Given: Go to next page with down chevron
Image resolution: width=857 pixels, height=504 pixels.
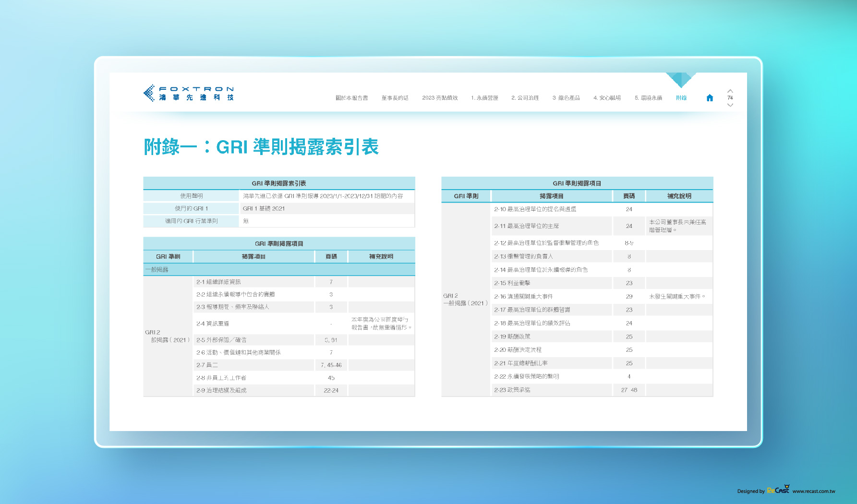Looking at the screenshot, I should click(730, 105).
